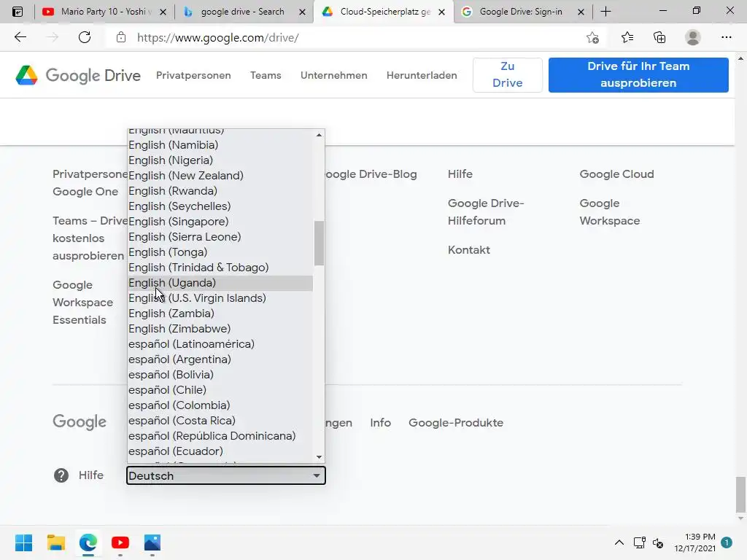Click the user profile avatar icon
This screenshot has width=747, height=560.
tap(693, 37)
